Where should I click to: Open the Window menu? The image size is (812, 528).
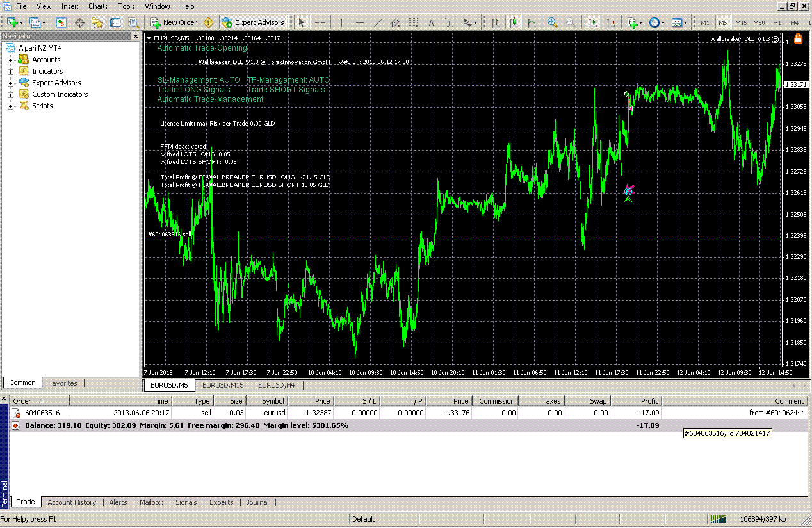[158, 6]
